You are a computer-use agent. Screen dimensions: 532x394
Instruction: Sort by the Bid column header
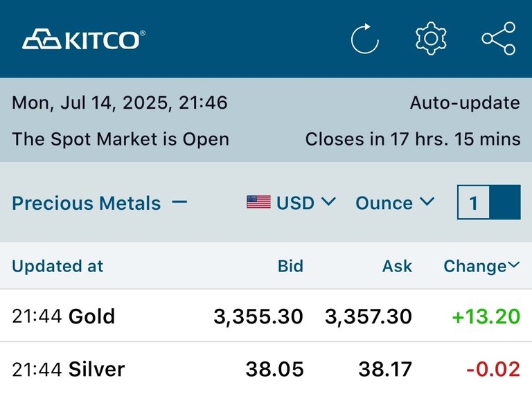point(290,266)
